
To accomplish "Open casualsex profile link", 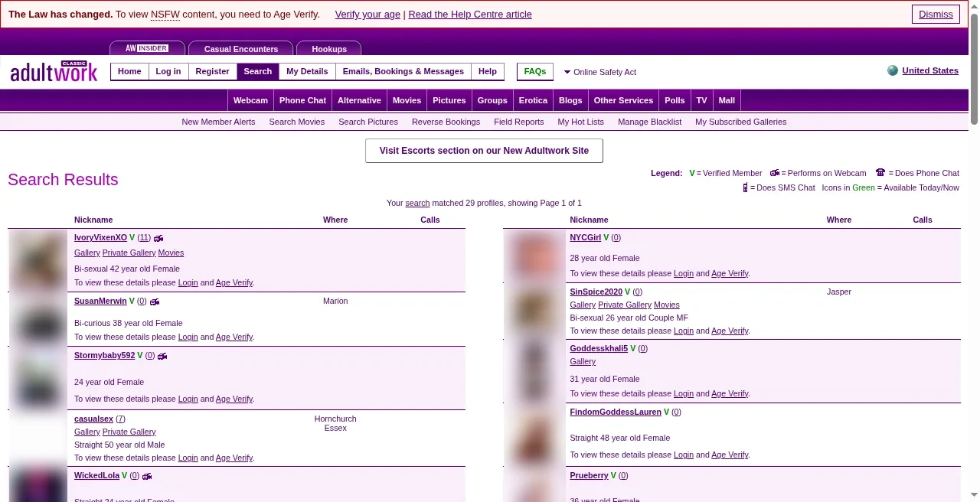I will tap(93, 419).
